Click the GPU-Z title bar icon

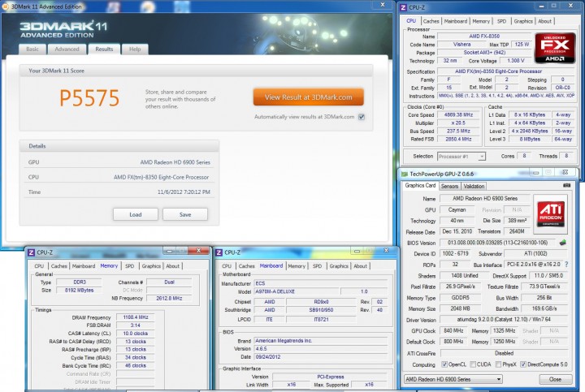point(404,174)
